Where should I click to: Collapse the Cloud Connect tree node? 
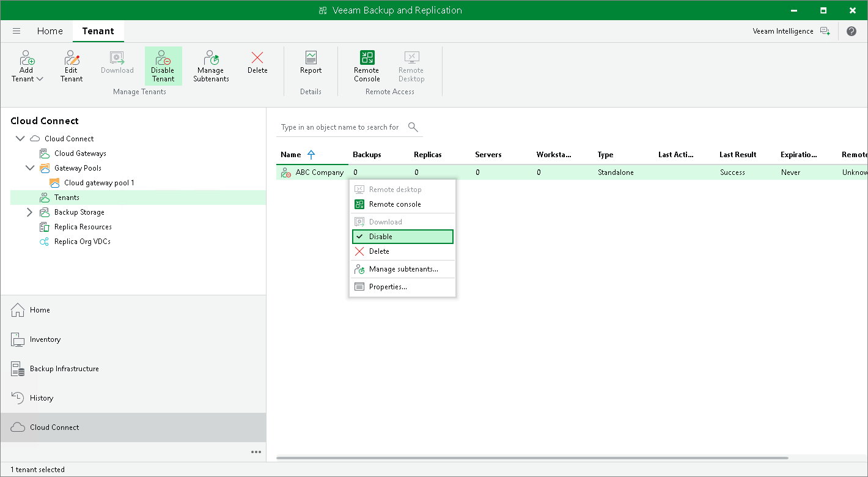tap(20, 139)
